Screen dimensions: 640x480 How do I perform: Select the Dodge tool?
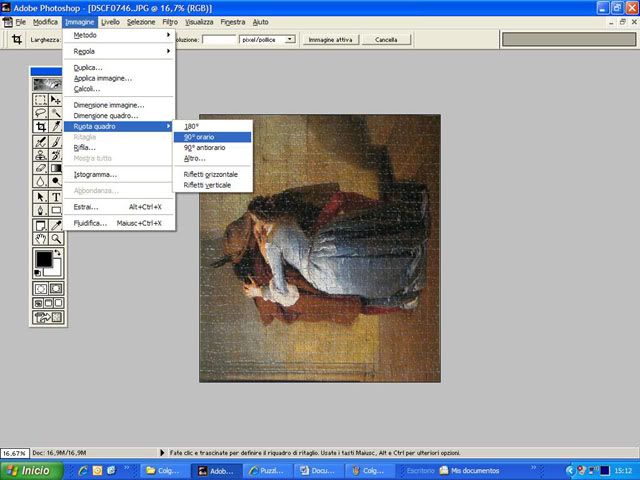tap(56, 181)
